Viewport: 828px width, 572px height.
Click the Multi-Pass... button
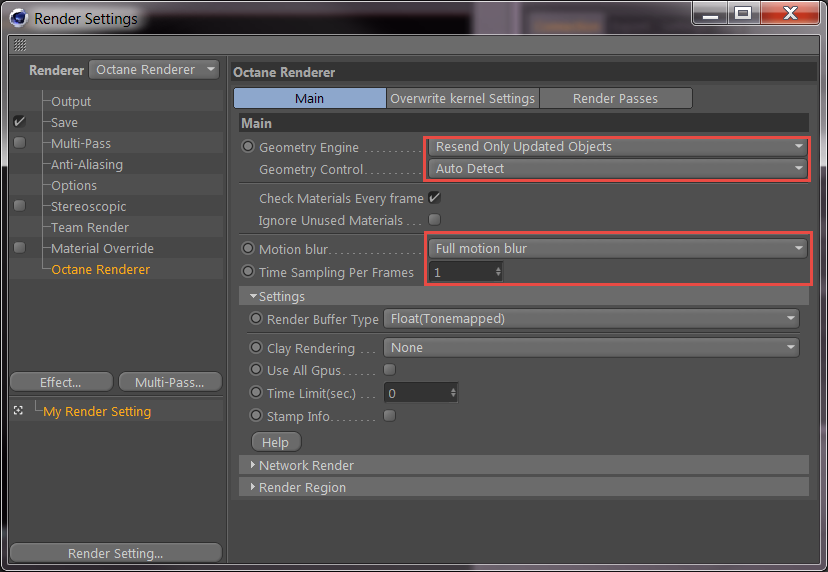pyautogui.click(x=170, y=382)
